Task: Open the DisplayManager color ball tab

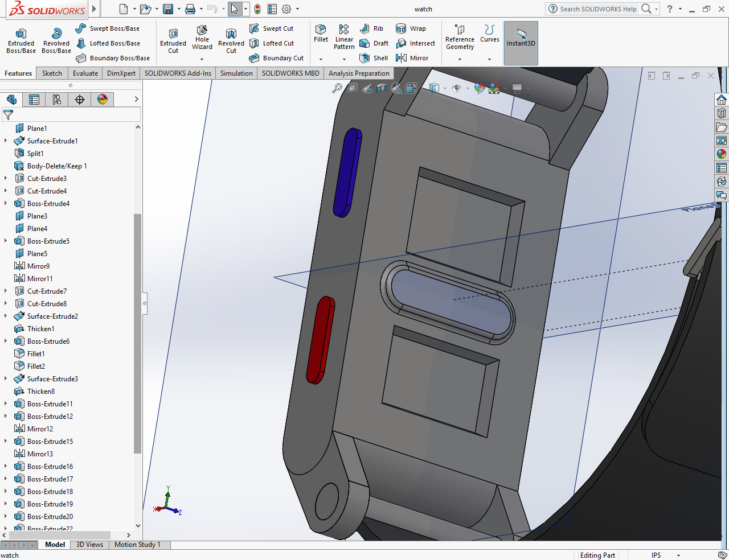Action: tap(103, 100)
